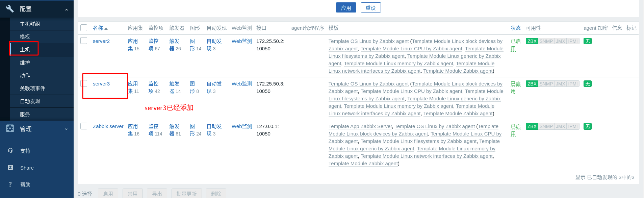
Task: Sort hosts by 名称 column header
Action: [x=100, y=28]
